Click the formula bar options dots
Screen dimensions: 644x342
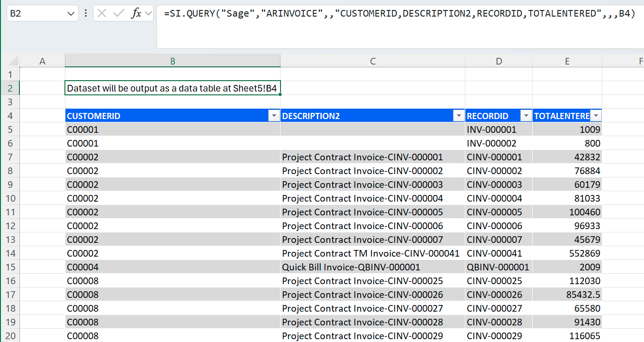coord(86,13)
